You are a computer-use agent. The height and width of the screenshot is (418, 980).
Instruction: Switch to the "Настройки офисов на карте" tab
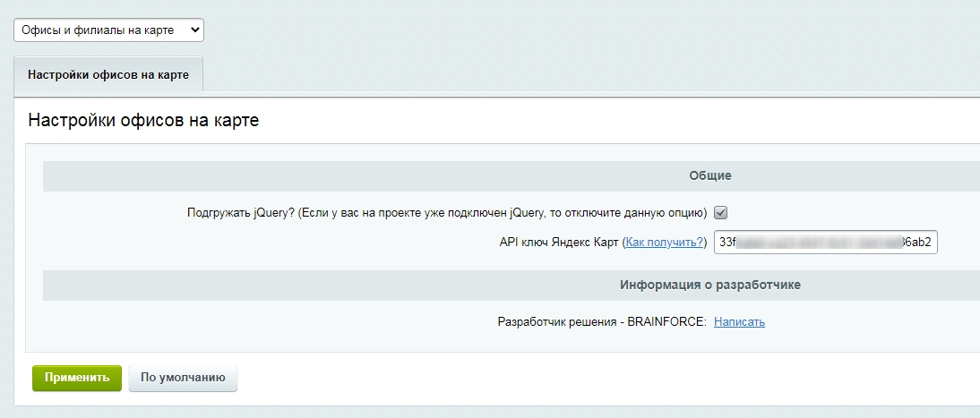point(108,74)
